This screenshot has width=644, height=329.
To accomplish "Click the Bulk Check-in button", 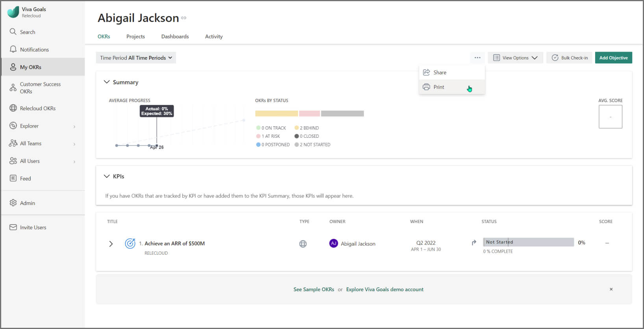I will pyautogui.click(x=570, y=58).
